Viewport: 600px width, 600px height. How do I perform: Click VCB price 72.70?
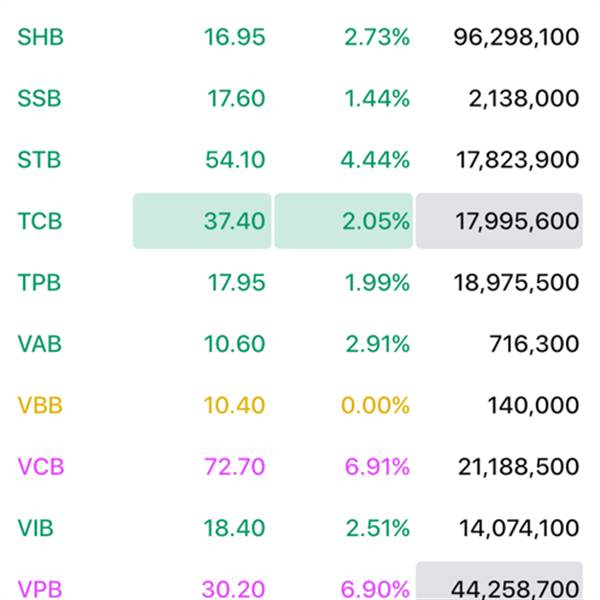pos(234,467)
